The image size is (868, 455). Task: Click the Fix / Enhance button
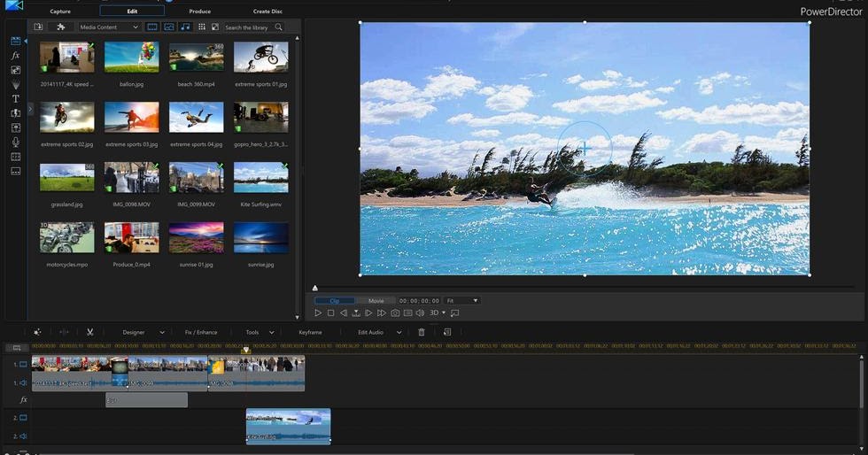[x=201, y=332]
